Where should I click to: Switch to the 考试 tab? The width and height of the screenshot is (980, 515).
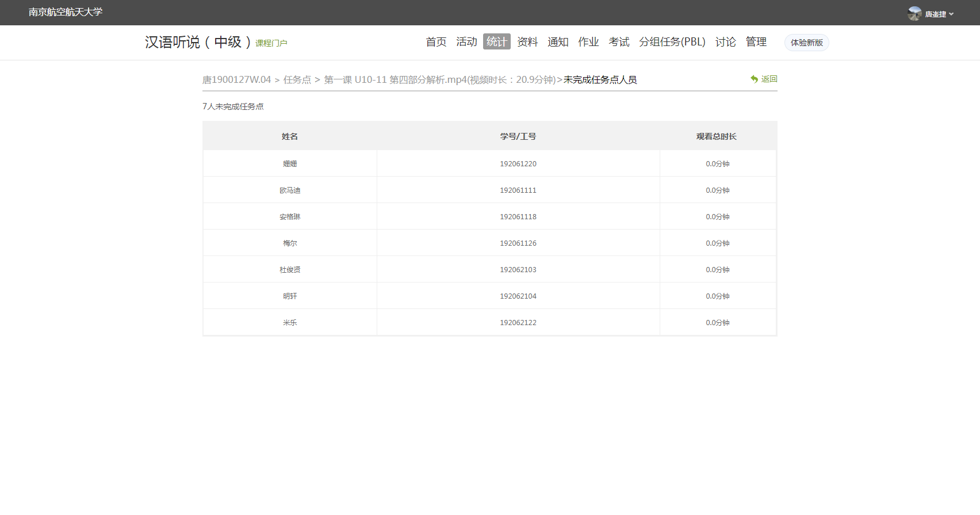tap(619, 42)
